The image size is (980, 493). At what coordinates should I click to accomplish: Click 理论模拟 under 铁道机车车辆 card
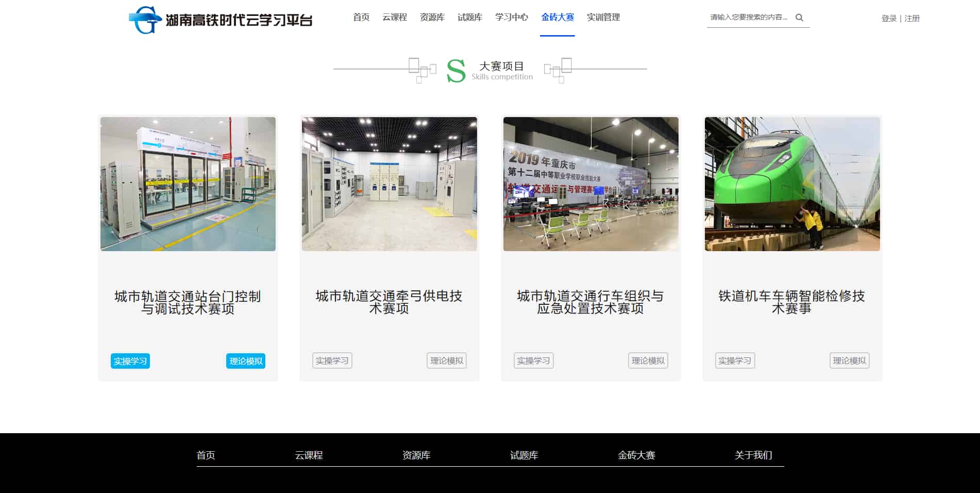point(850,361)
